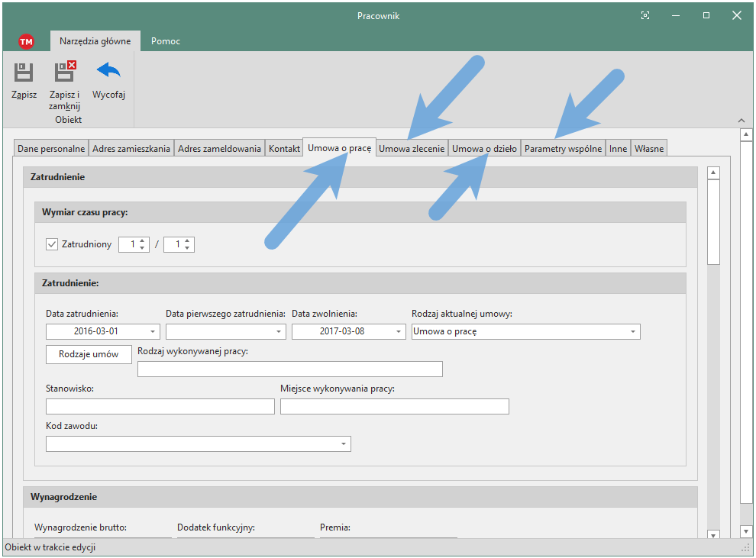Open the Data zatrudnienia date dropdown
The height and width of the screenshot is (558, 756).
click(x=153, y=332)
